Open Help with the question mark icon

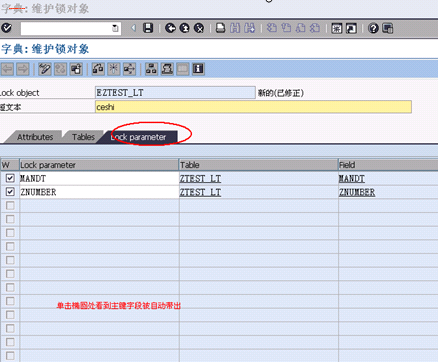tap(373, 28)
